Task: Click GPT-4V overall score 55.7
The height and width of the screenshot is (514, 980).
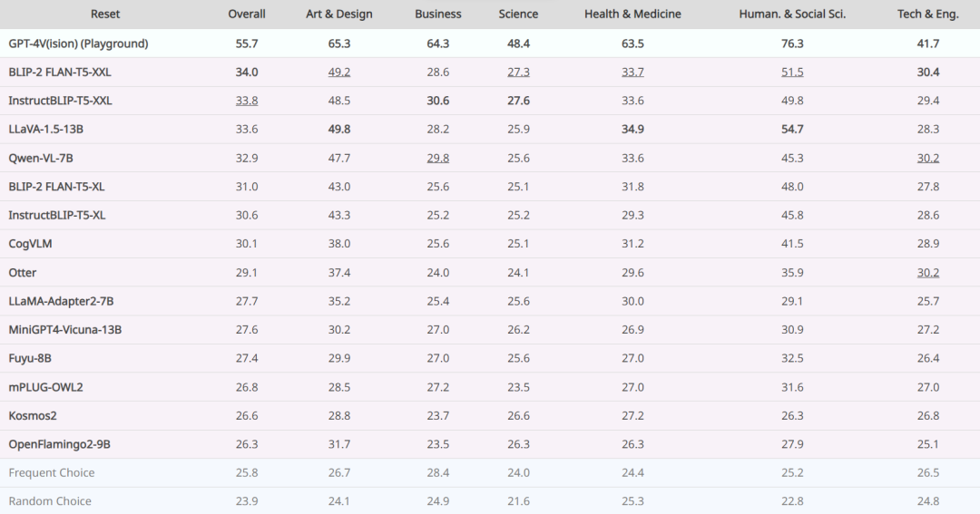Action: click(246, 44)
